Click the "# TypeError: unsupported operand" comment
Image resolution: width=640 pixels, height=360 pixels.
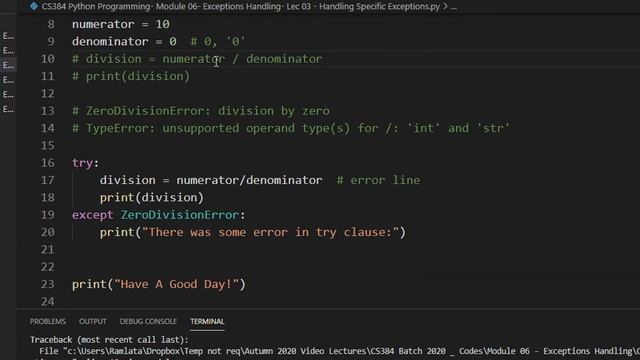(291, 128)
